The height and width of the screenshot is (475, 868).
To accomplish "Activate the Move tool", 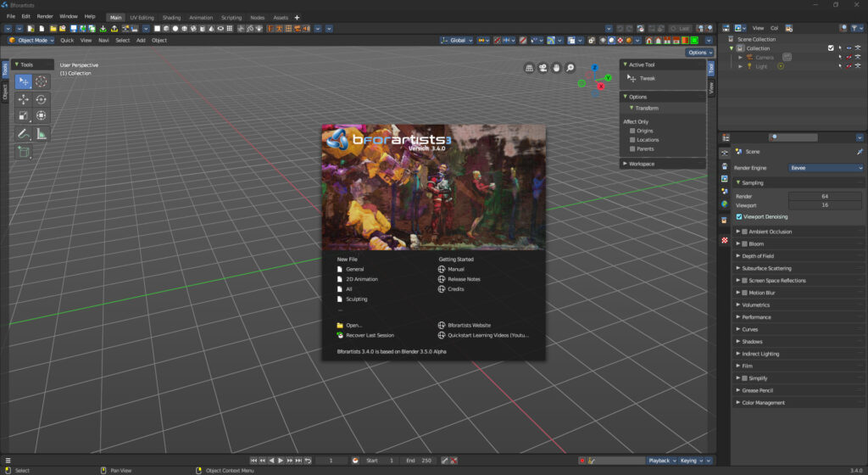I will click(23, 99).
